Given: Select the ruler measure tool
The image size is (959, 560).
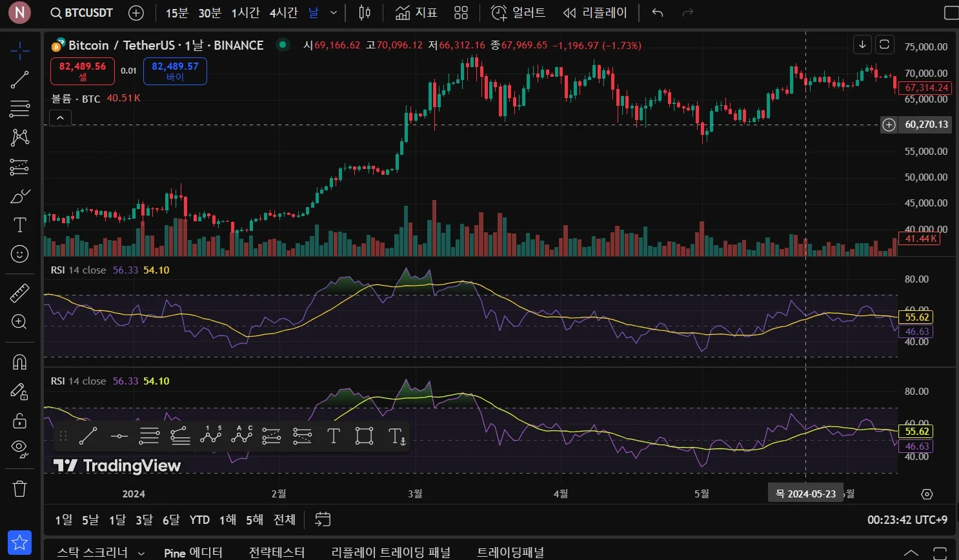Looking at the screenshot, I should tap(19, 293).
